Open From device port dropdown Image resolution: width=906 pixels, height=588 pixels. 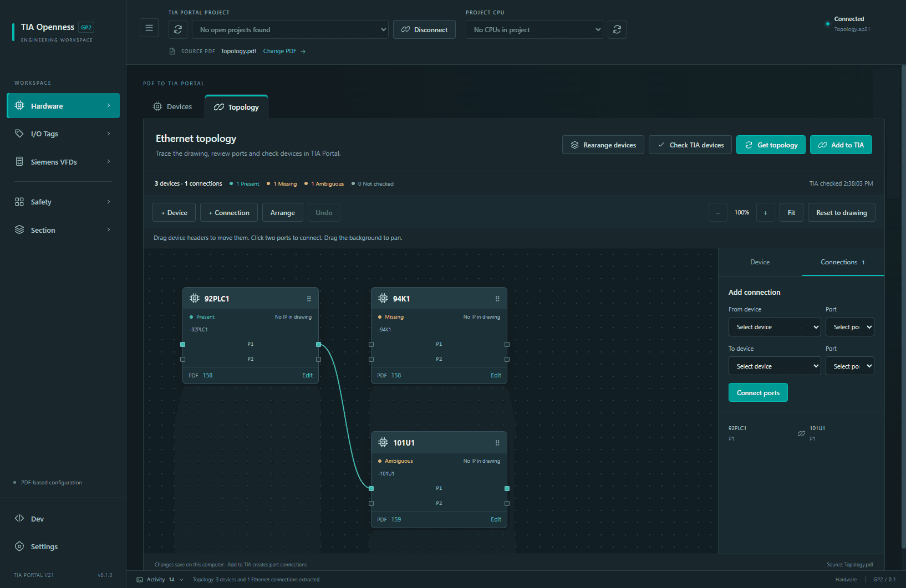click(850, 327)
